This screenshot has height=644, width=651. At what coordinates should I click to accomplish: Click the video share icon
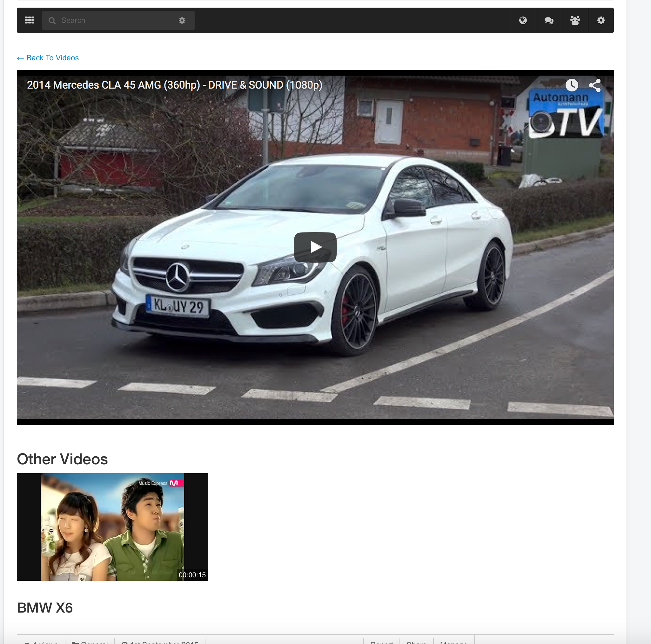click(x=594, y=85)
